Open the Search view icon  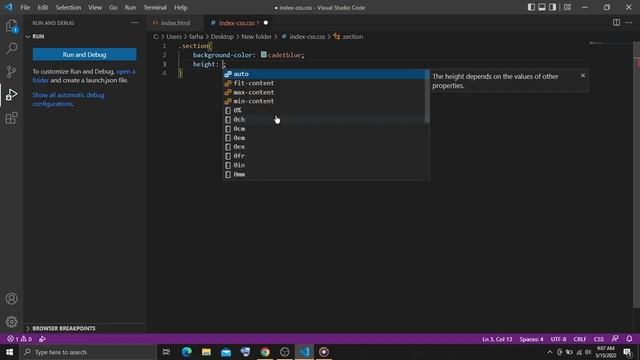click(11, 49)
